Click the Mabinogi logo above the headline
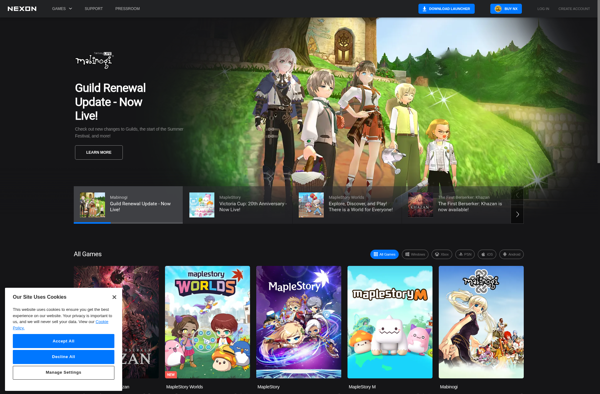This screenshot has width=600, height=394. pyautogui.click(x=94, y=60)
